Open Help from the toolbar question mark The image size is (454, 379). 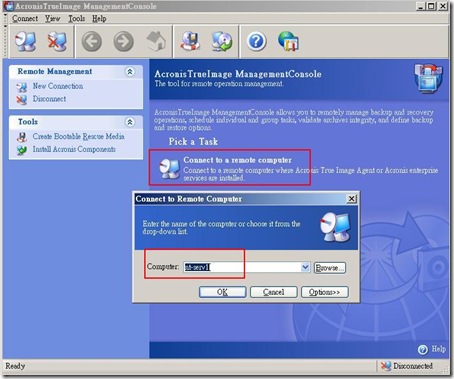coord(256,41)
